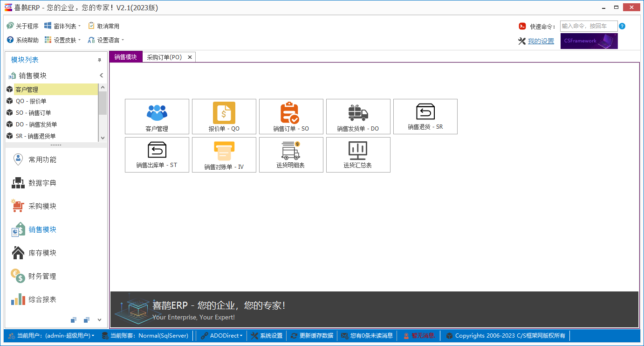View 送货明细表 report icon
Viewport: 644px width, 346px height.
291,154
